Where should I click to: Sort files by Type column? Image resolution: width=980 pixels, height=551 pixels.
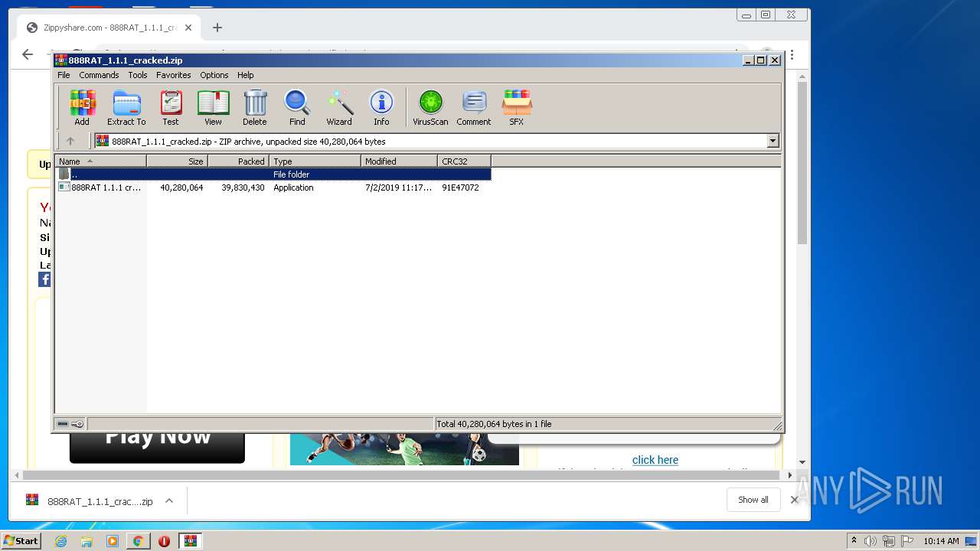(315, 161)
